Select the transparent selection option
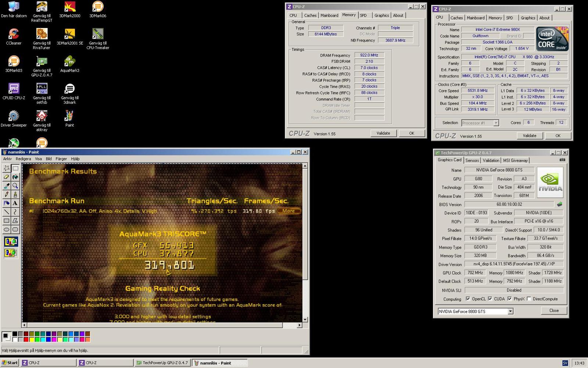588x368 pixels. (x=11, y=253)
